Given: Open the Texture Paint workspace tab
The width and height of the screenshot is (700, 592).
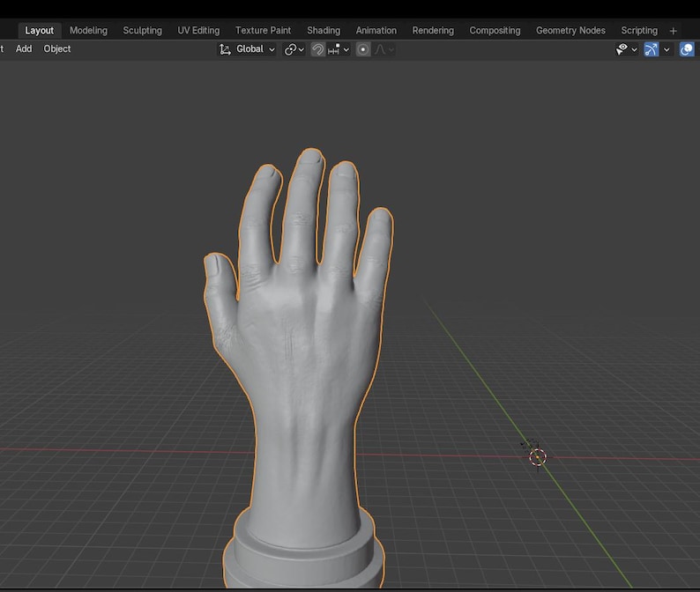Looking at the screenshot, I should (263, 30).
